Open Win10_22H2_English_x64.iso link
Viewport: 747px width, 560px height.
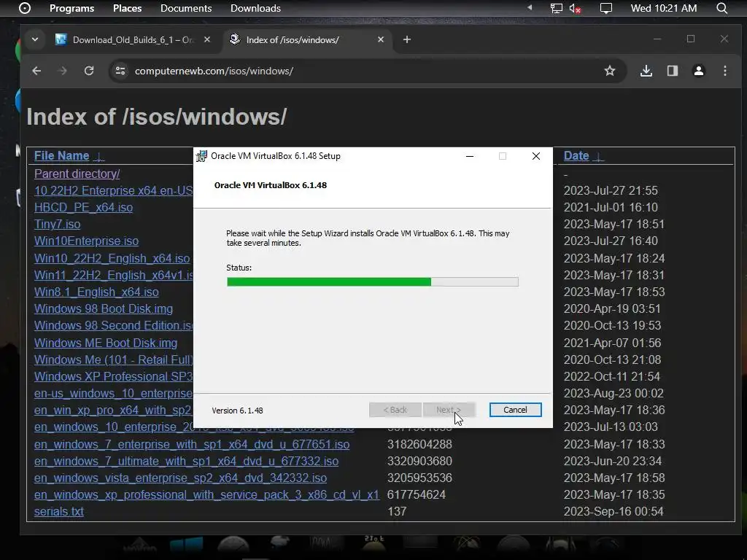[x=112, y=258]
